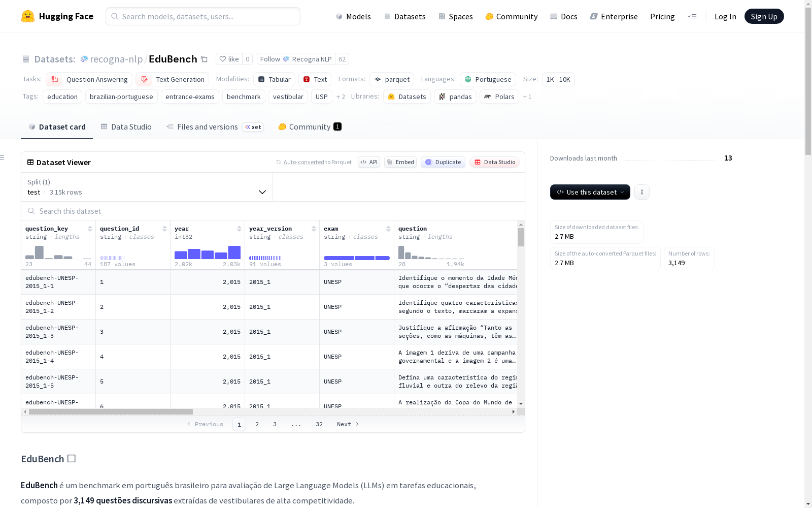This screenshot has width=812, height=508.
Task: Sort by the question_key column
Action: pyautogui.click(x=90, y=229)
